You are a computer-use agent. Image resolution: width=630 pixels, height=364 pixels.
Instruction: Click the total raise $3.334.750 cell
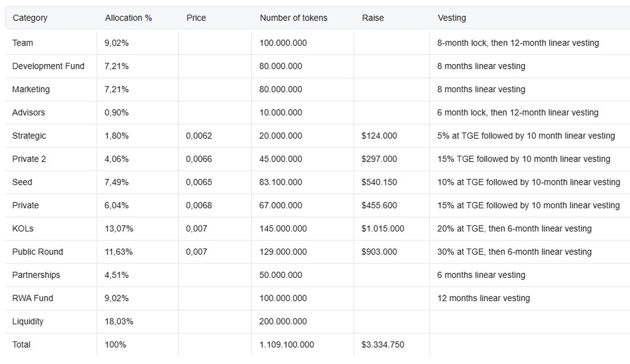tap(383, 345)
